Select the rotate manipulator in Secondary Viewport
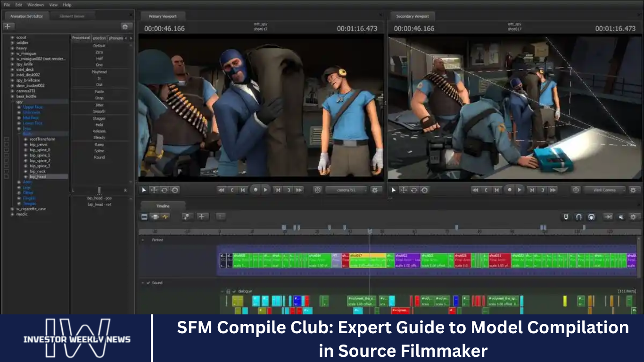 (x=414, y=190)
